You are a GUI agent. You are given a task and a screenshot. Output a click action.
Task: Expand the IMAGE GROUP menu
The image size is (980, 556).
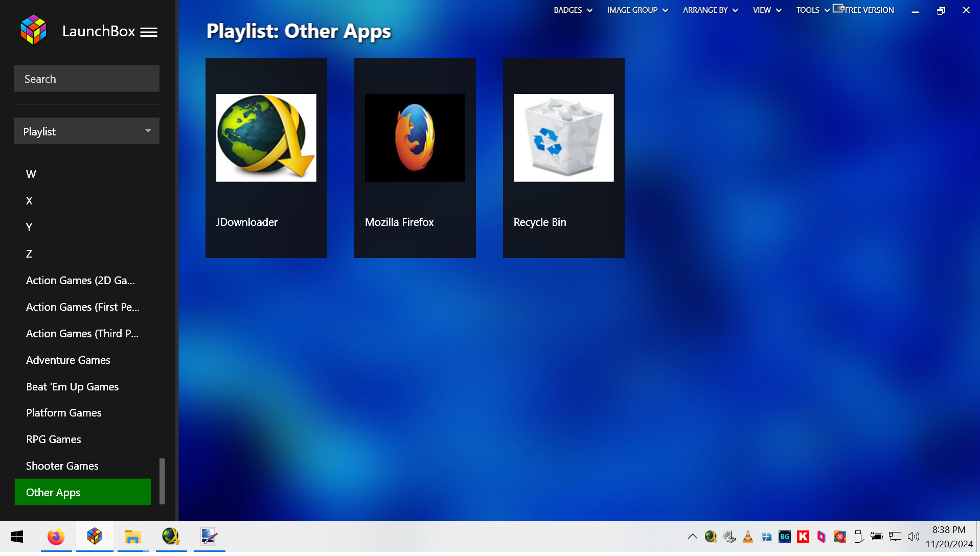coord(637,10)
